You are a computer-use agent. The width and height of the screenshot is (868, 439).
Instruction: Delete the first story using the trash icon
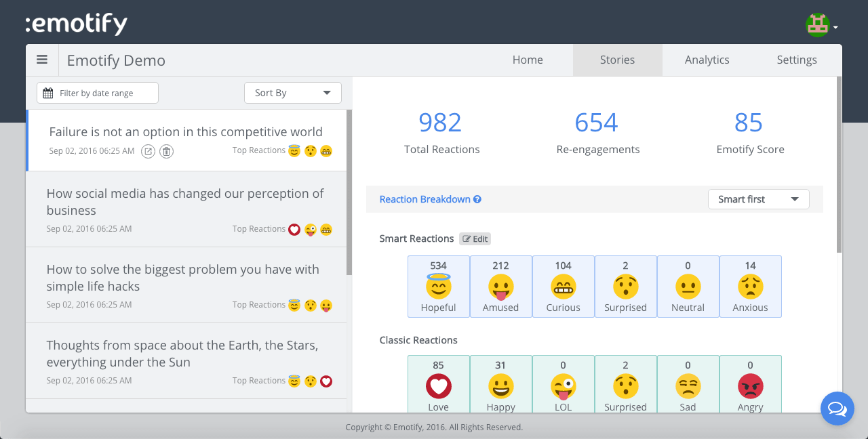click(x=166, y=151)
